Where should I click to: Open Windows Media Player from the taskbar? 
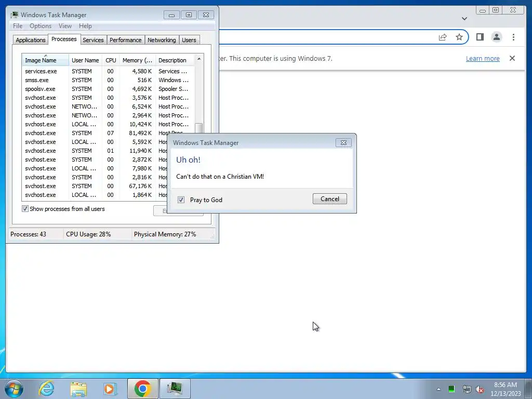pyautogui.click(x=110, y=389)
